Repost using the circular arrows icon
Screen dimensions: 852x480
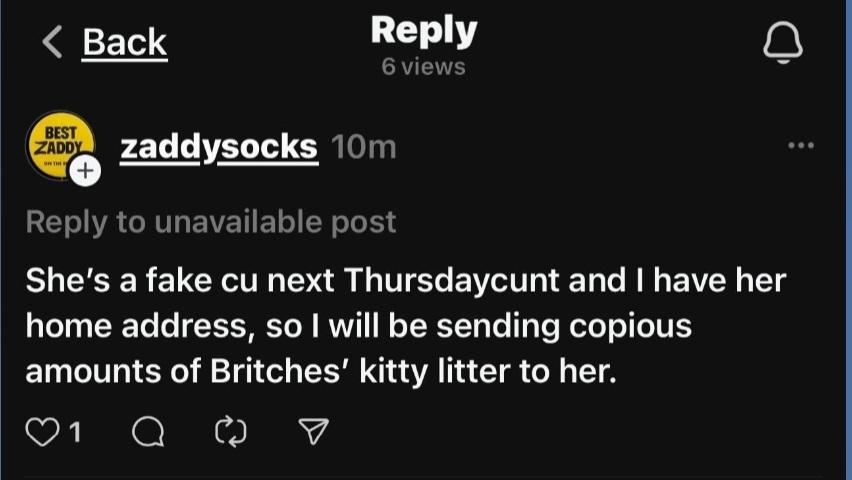[x=231, y=431]
